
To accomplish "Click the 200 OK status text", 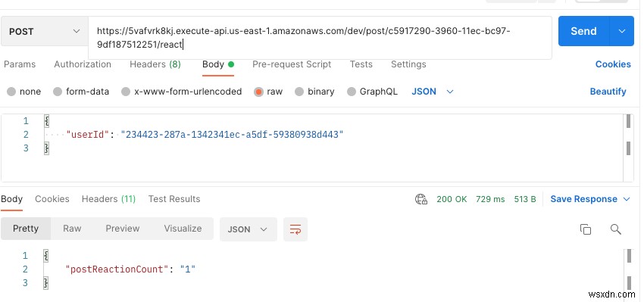I will tap(452, 199).
